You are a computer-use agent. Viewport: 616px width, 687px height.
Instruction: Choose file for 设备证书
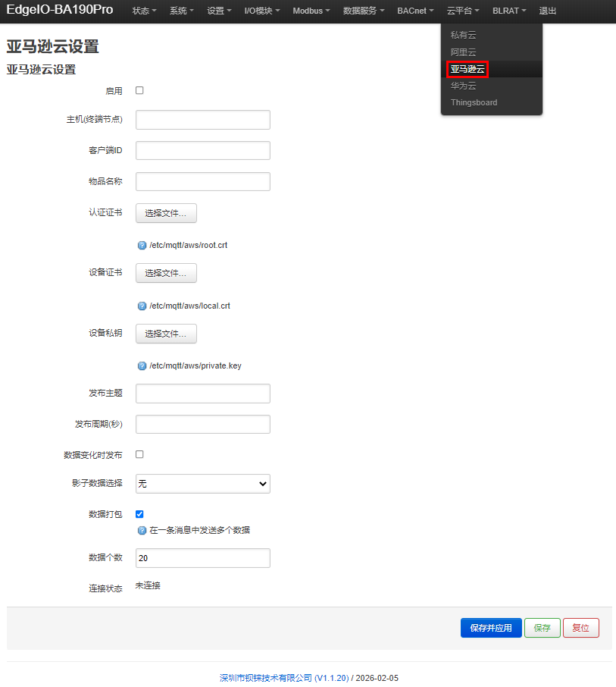pyautogui.click(x=166, y=274)
